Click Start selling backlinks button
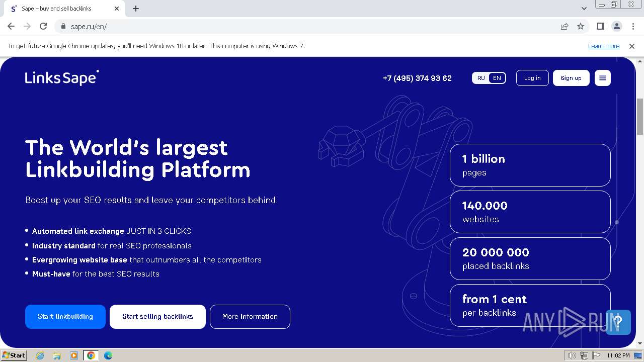Viewport: 644px width, 362px height. (157, 317)
